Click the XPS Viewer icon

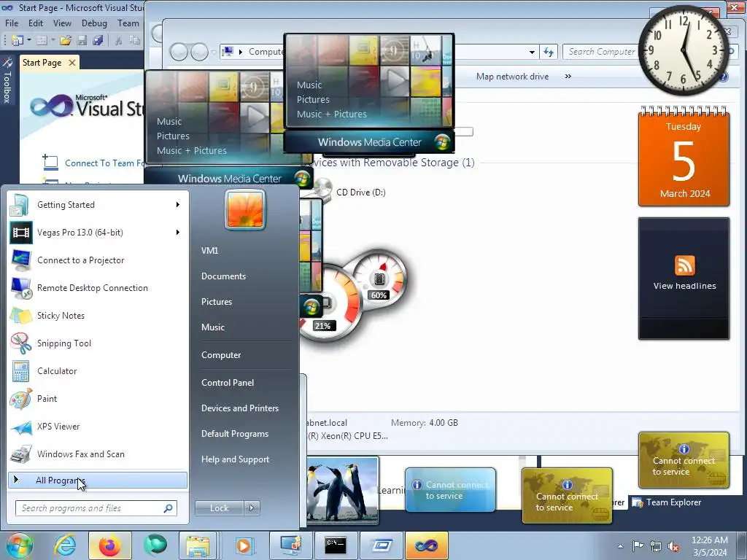point(20,427)
